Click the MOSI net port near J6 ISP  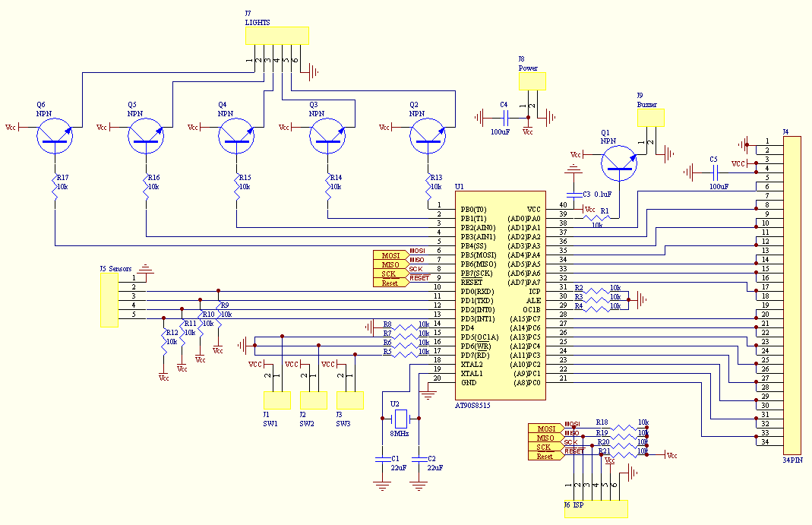coord(546,429)
